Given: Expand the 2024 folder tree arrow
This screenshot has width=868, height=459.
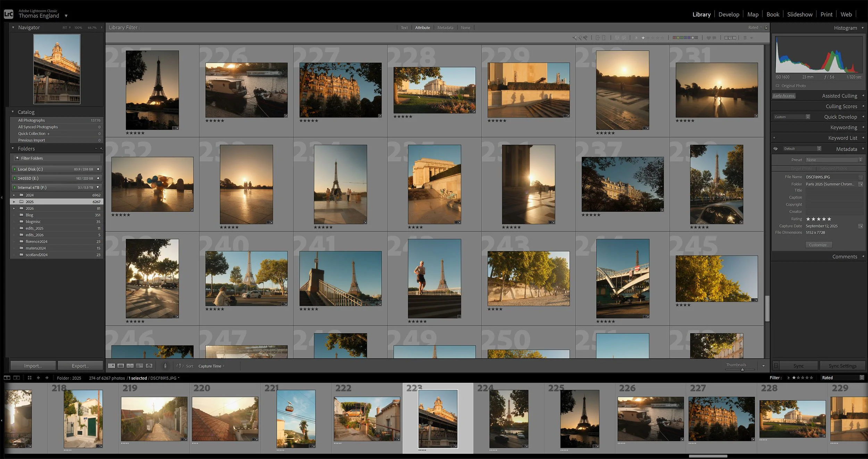Looking at the screenshot, I should [14, 195].
